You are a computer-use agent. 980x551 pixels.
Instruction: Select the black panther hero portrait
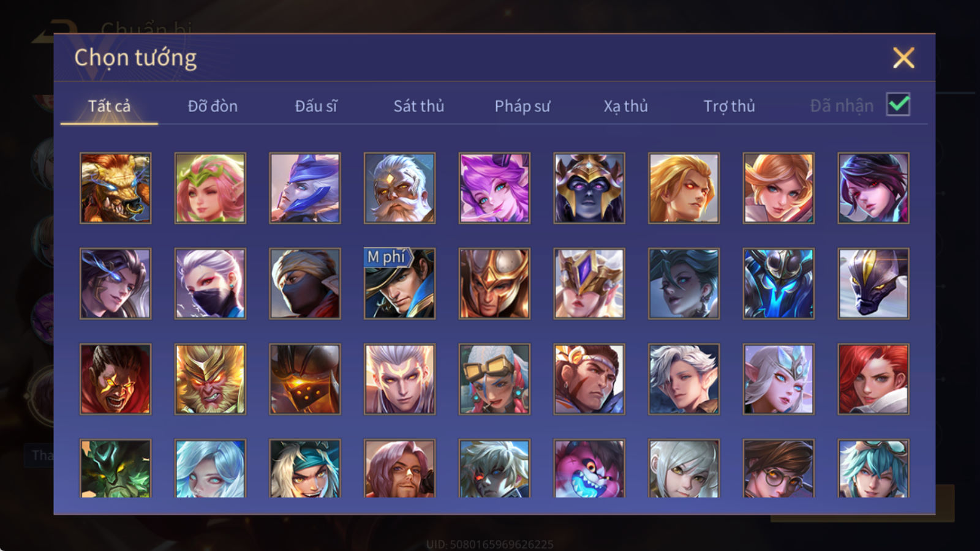[873, 283]
